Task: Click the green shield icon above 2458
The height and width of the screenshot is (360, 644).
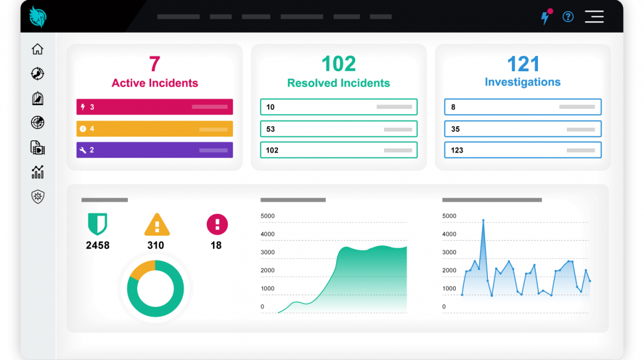Action: pyautogui.click(x=97, y=224)
